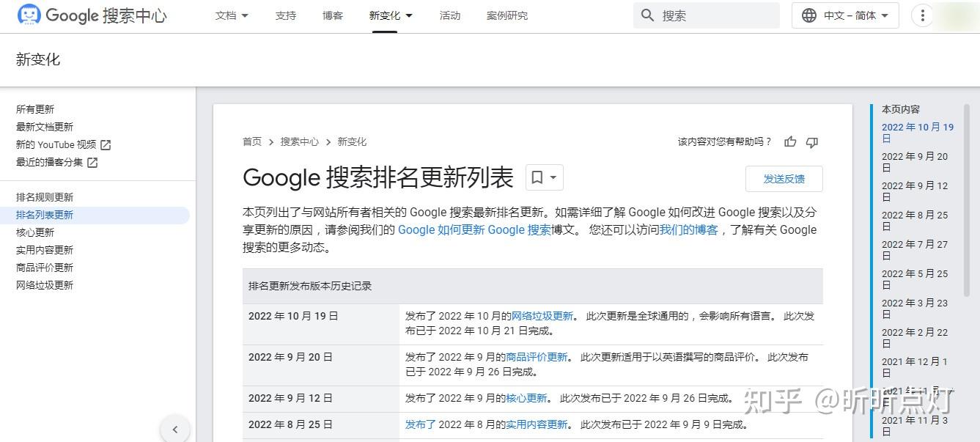
Task: Open the 案例研究 top navigation tab
Action: coord(507,15)
